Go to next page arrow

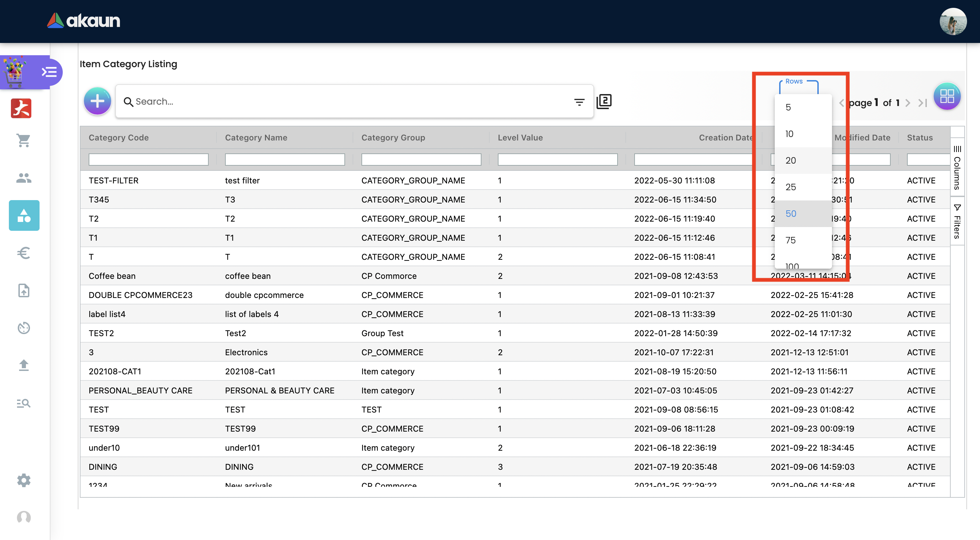[908, 103]
